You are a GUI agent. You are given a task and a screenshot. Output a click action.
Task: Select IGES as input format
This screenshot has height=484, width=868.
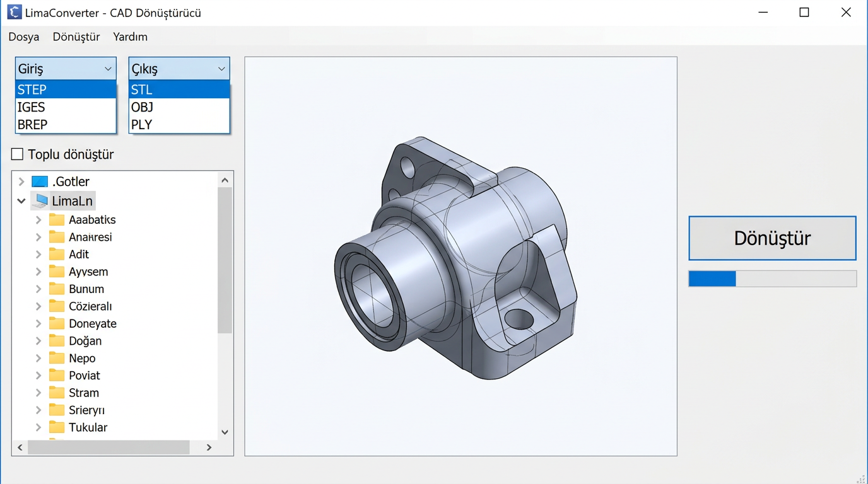66,107
